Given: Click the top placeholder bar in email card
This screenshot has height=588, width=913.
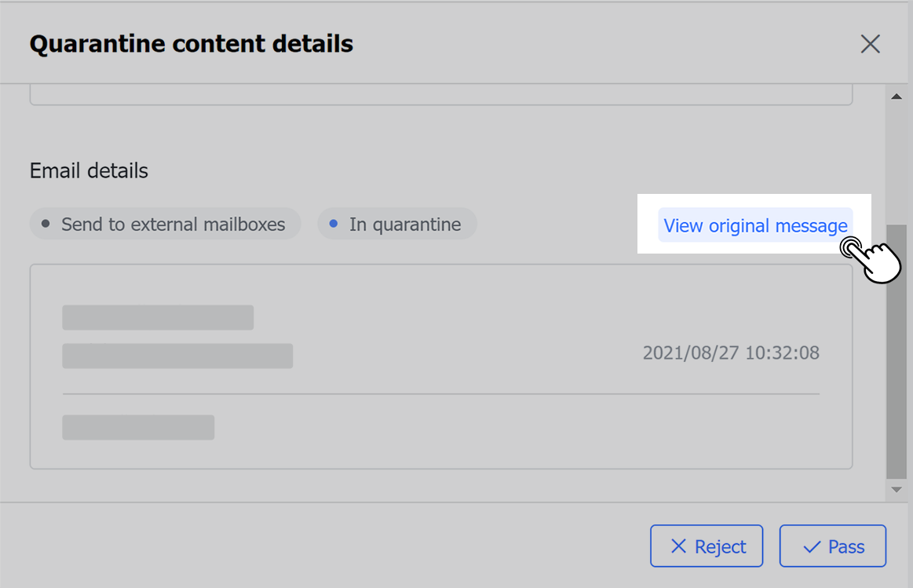Looking at the screenshot, I should [x=158, y=317].
